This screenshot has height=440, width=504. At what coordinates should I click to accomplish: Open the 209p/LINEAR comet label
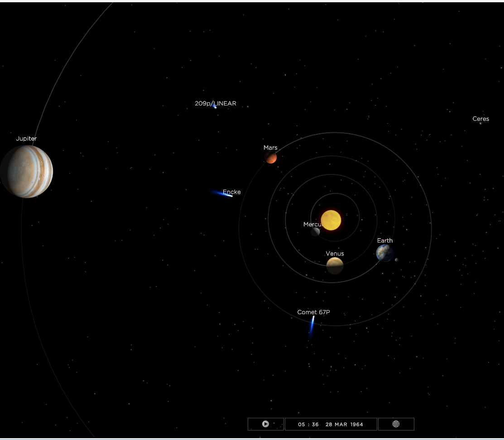pos(216,104)
